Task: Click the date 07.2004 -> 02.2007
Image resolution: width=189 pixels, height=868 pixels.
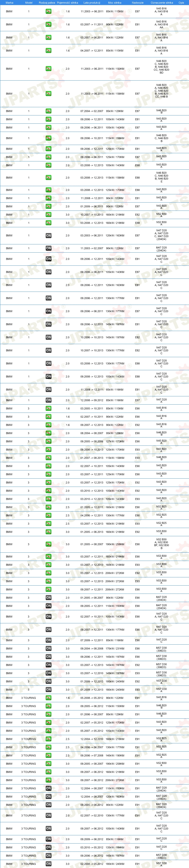Action: point(92,111)
